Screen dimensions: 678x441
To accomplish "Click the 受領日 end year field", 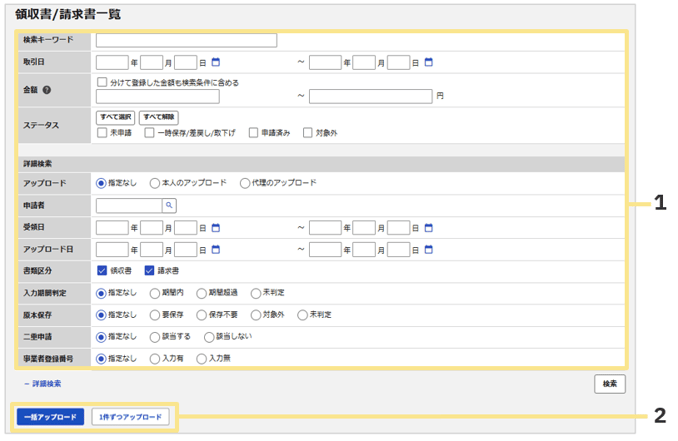I will point(325,227).
